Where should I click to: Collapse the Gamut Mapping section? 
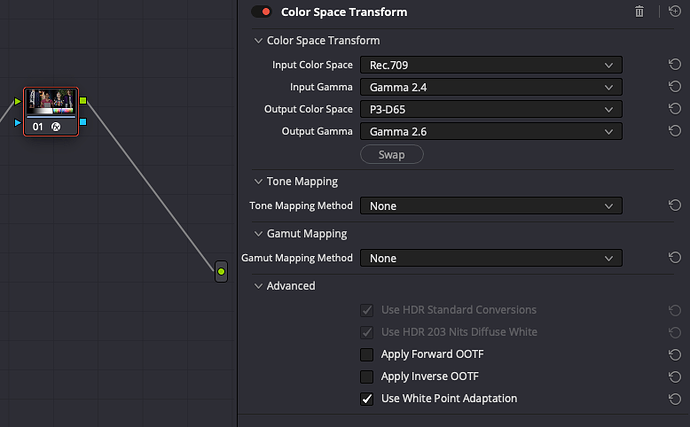point(258,234)
